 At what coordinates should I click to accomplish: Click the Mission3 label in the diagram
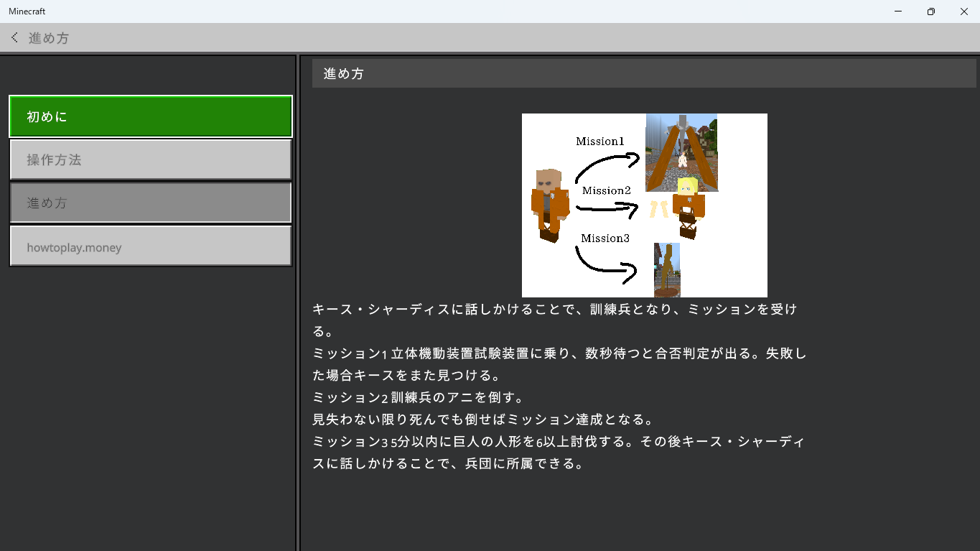pos(605,239)
